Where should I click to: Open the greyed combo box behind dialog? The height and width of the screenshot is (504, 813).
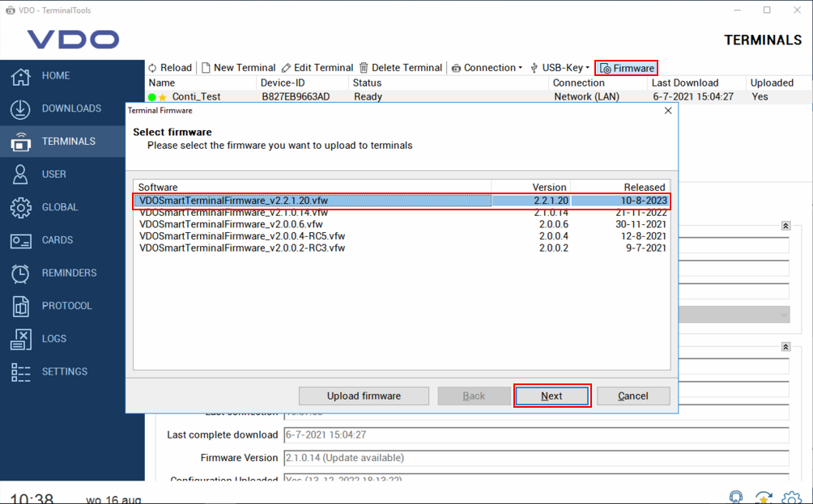click(x=734, y=315)
